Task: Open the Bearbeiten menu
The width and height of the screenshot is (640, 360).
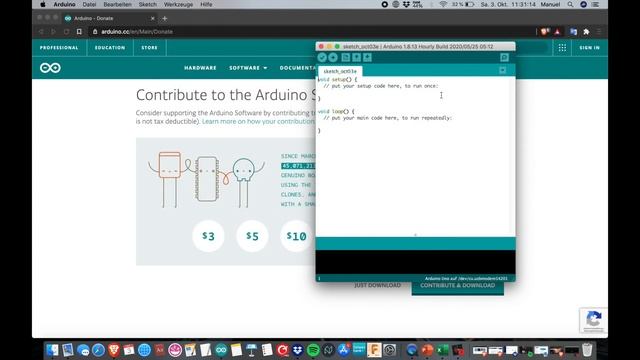Action: (118, 4)
